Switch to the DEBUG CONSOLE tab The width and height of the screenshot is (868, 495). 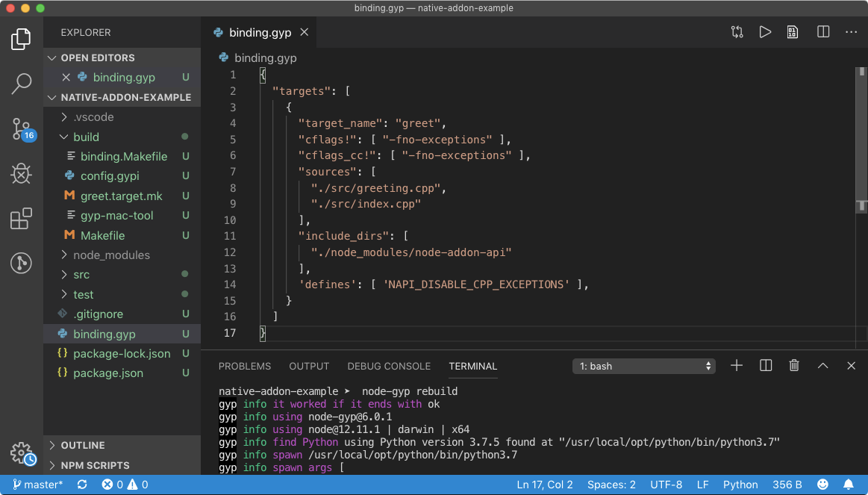click(389, 366)
